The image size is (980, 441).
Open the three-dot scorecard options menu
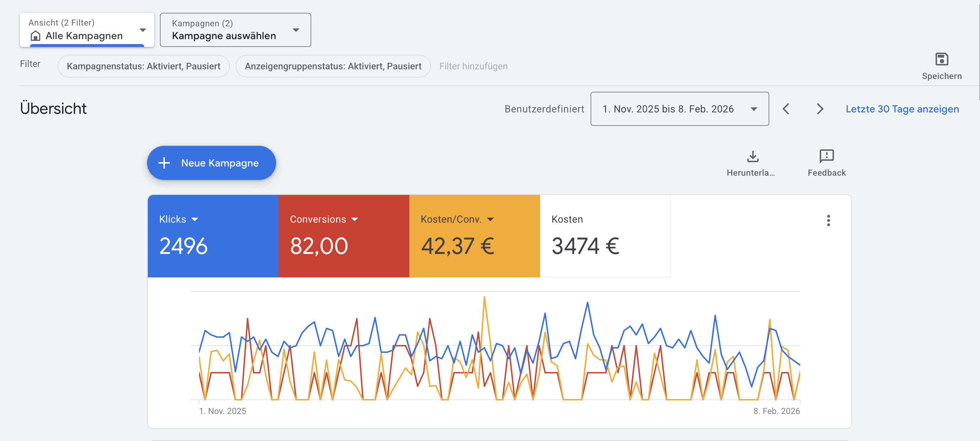(828, 220)
